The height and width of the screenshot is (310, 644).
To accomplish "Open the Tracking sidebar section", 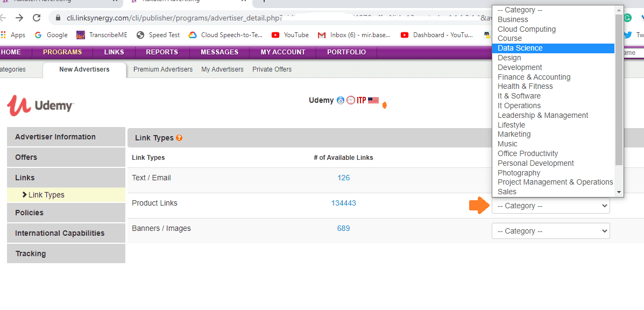I will click(66, 253).
